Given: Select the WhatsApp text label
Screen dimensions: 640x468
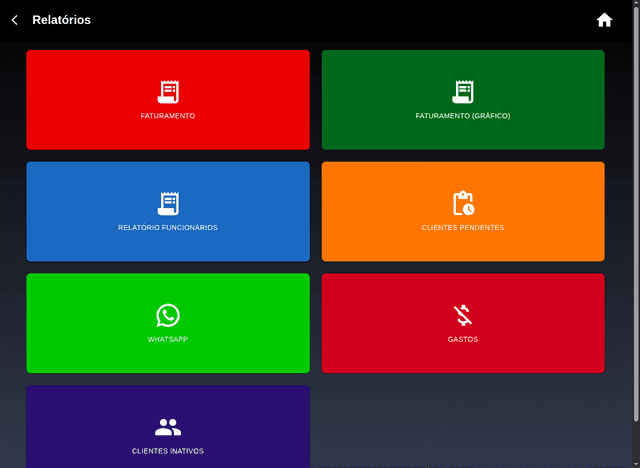Looking at the screenshot, I should pyautogui.click(x=168, y=340).
